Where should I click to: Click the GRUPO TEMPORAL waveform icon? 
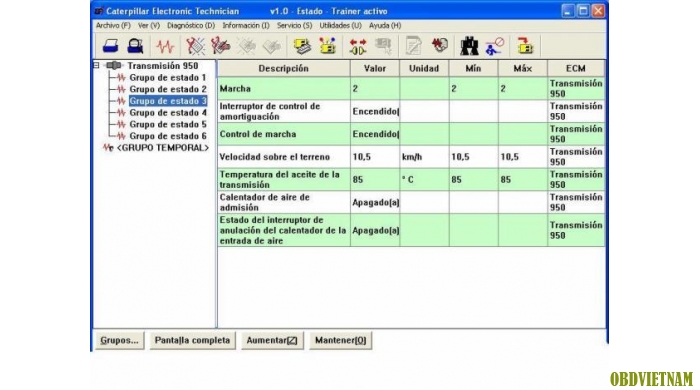[108, 148]
